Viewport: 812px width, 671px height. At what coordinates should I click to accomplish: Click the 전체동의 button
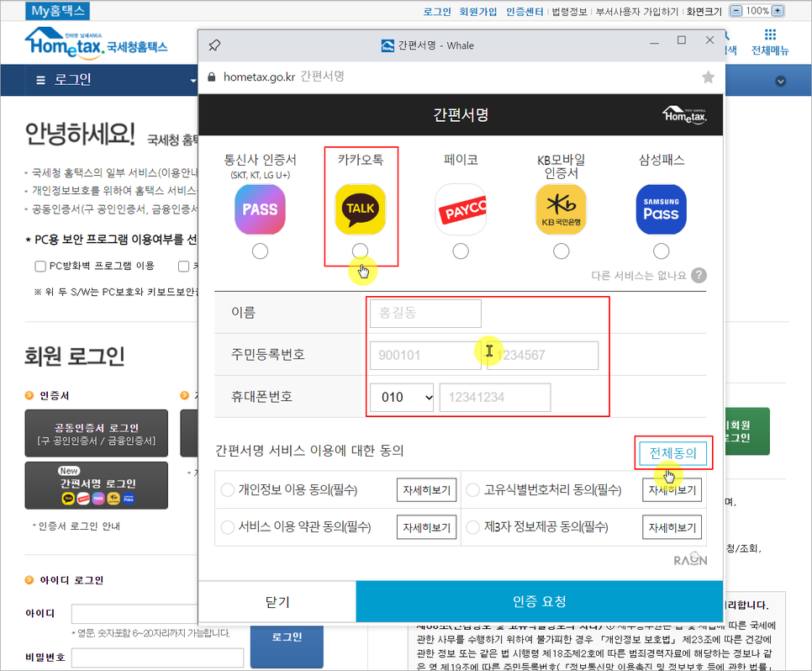(x=672, y=453)
